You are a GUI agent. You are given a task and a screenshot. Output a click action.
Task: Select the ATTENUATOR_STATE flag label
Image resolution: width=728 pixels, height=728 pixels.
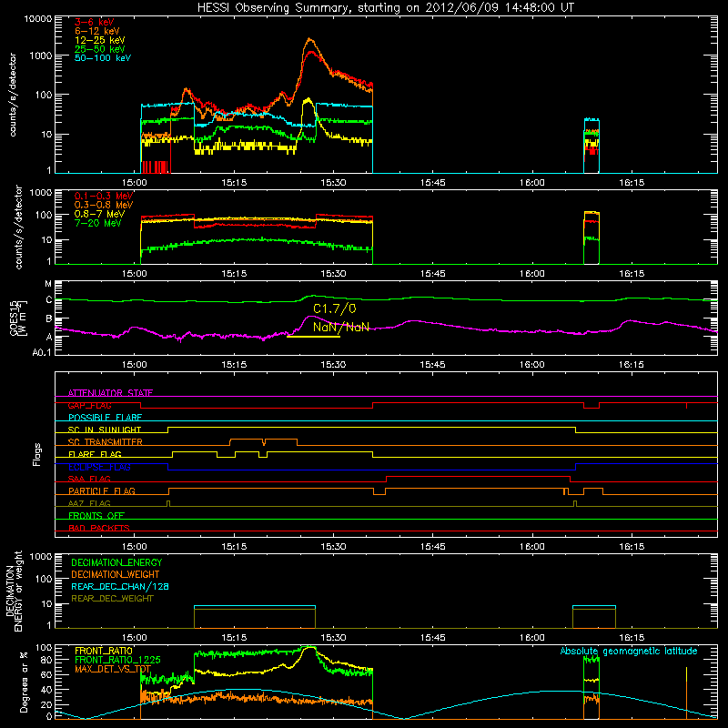click(110, 393)
